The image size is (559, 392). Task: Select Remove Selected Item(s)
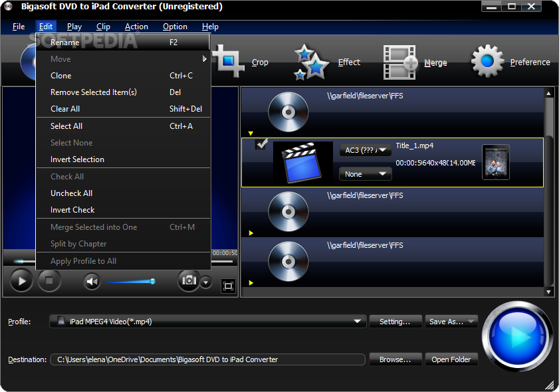(124, 92)
